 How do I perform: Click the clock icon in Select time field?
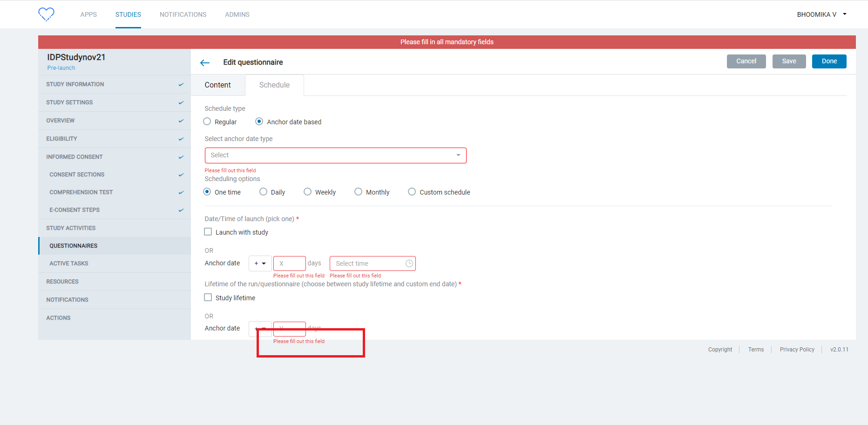[409, 263]
